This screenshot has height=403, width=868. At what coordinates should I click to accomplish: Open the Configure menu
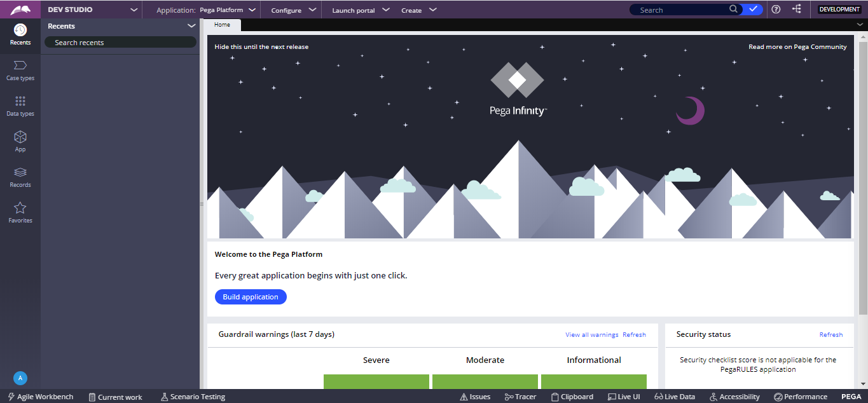(293, 10)
